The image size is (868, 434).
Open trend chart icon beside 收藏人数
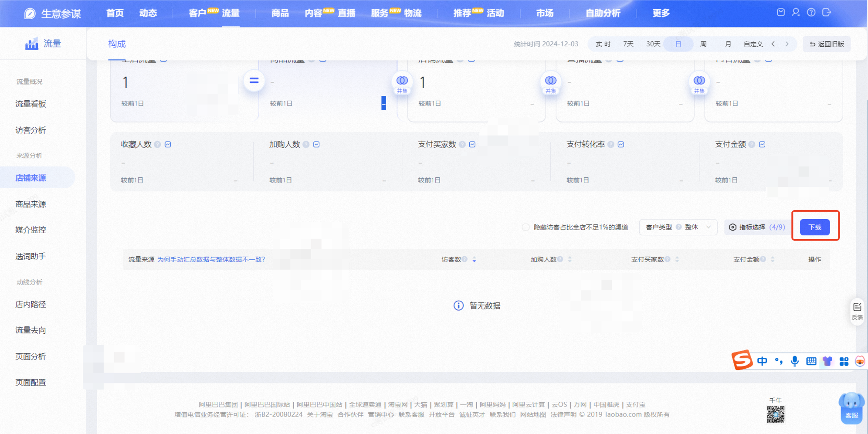point(168,144)
